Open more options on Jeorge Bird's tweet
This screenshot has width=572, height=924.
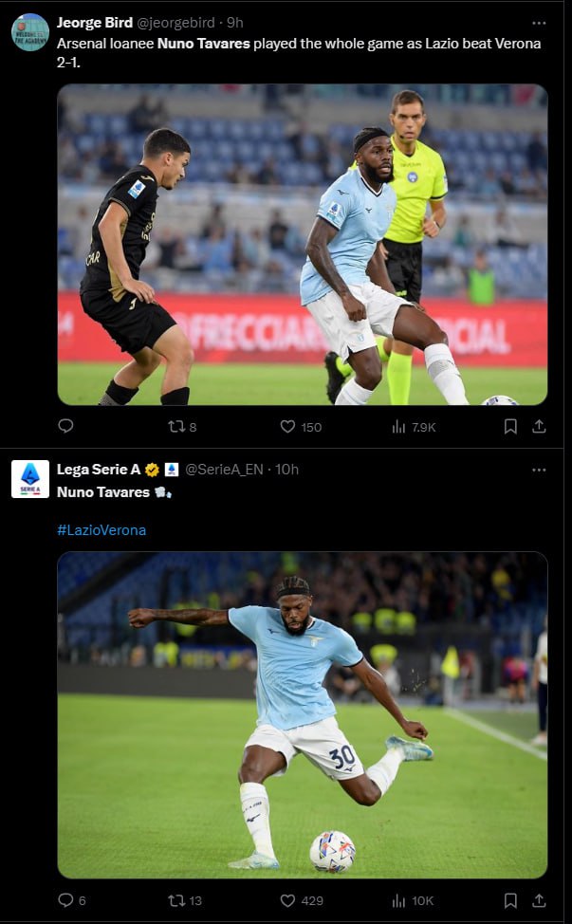539,23
